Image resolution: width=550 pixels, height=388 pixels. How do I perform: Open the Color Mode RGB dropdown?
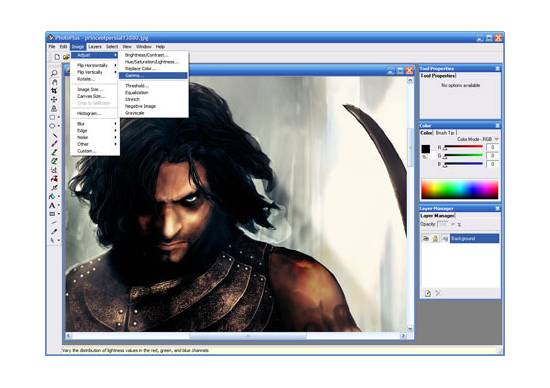click(x=496, y=139)
